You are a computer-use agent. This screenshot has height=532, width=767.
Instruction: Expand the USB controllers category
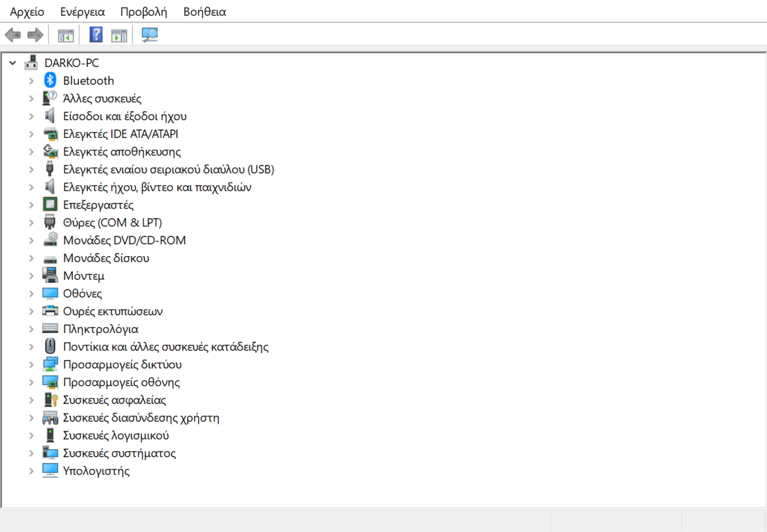(32, 169)
